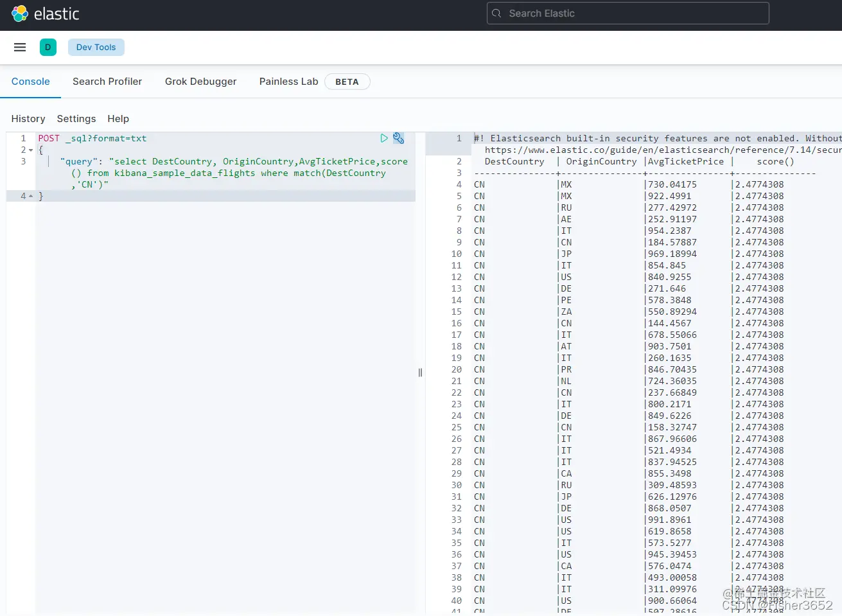Click the value 991.8961
Screen dimensions: 842x616
click(670, 520)
